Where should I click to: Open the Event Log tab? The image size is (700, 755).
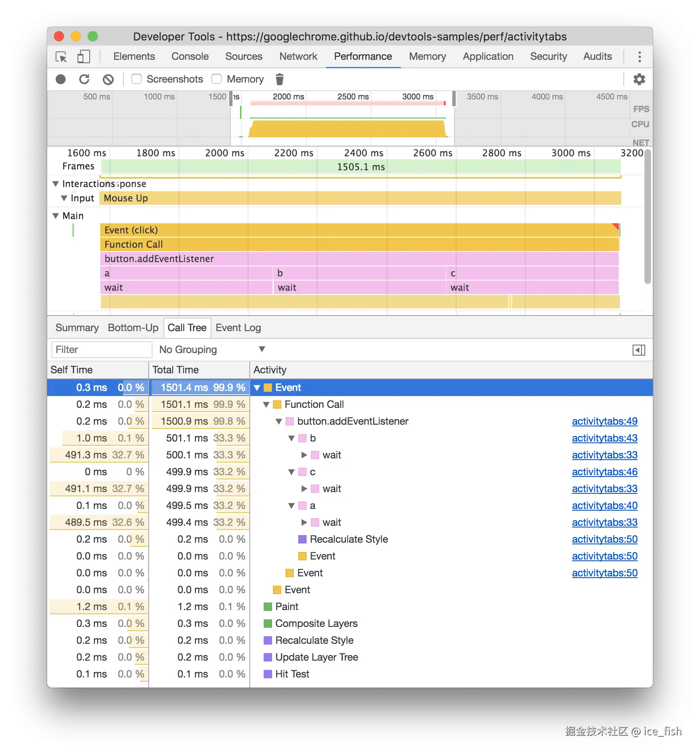tap(238, 328)
